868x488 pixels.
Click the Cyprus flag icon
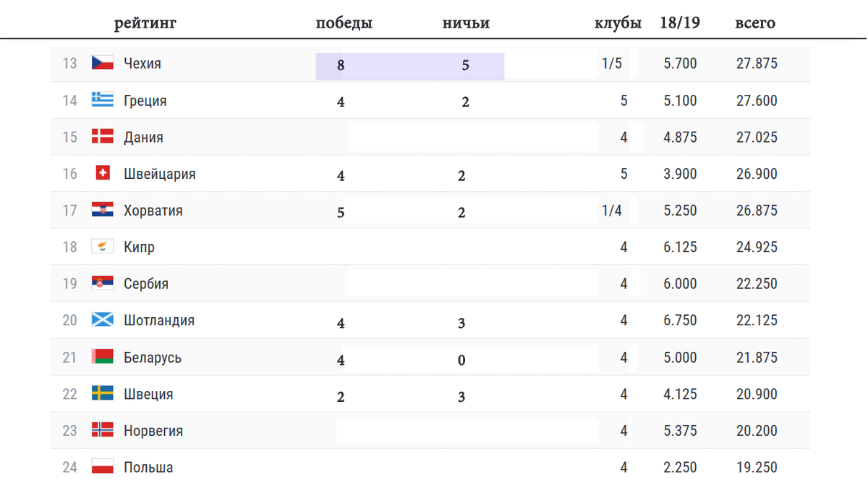(103, 247)
